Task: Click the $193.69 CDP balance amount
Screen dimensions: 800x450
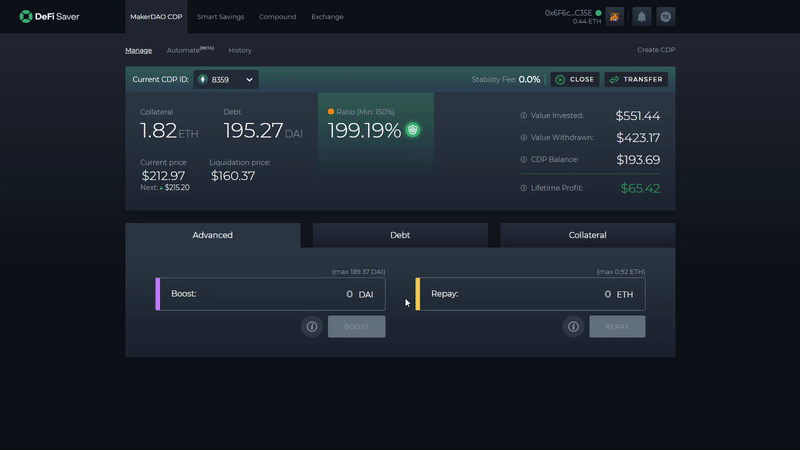Action: pyautogui.click(x=638, y=160)
